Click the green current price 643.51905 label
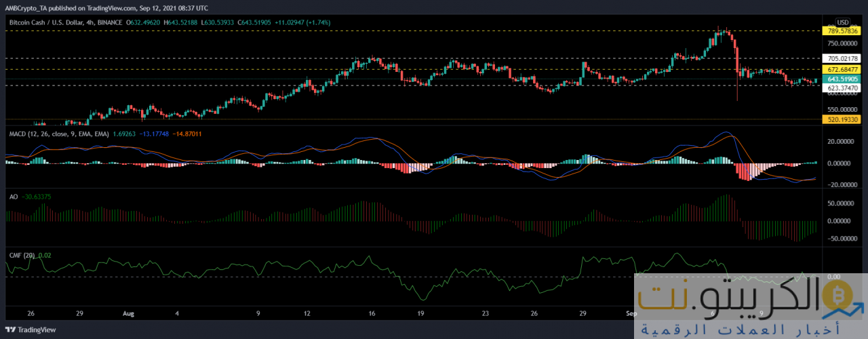Image resolution: width=868 pixels, height=339 pixels. coord(842,79)
